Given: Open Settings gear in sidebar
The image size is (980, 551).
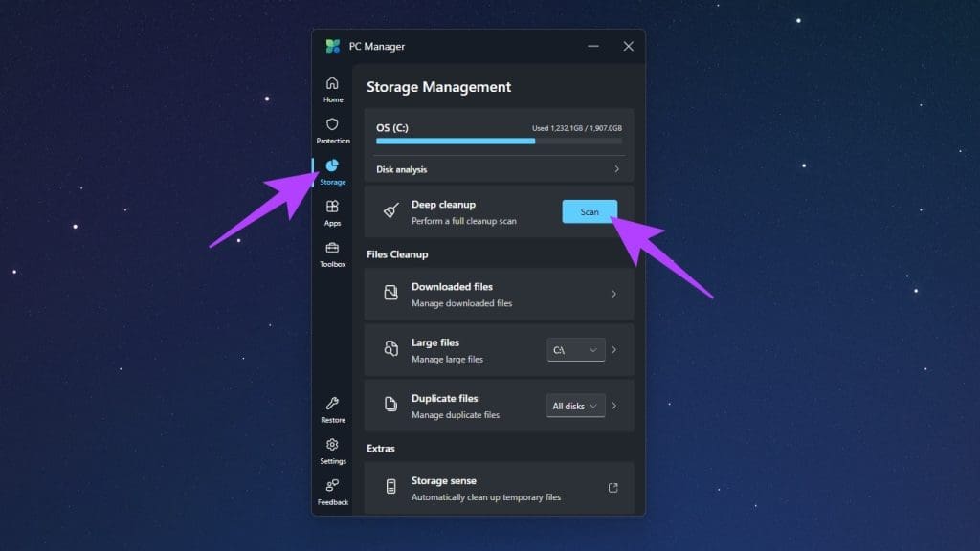Looking at the screenshot, I should pos(332,452).
